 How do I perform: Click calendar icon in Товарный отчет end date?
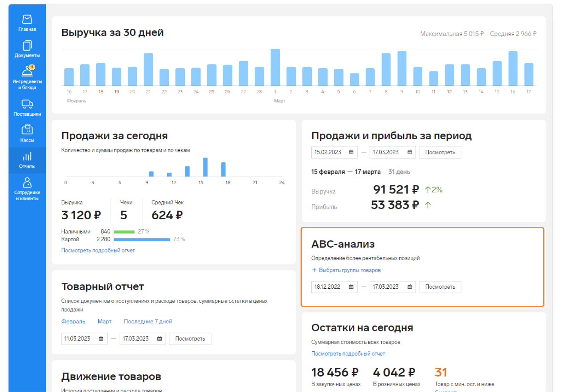point(159,339)
